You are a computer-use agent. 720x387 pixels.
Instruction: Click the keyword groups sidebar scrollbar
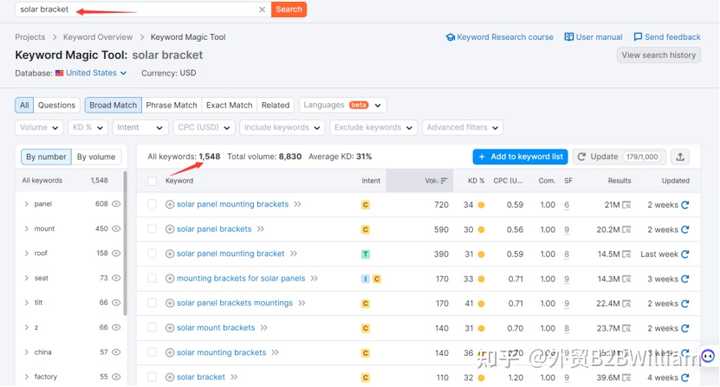pos(125,243)
